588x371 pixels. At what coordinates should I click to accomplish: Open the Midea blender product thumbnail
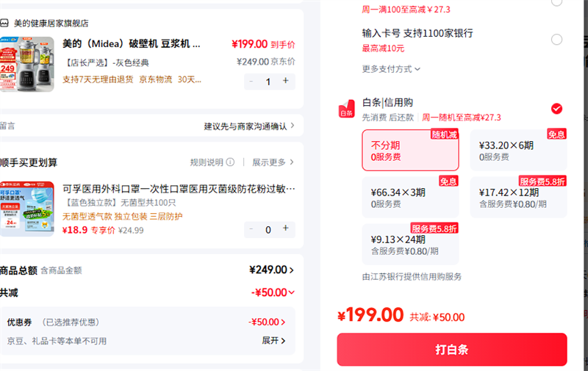pos(27,65)
